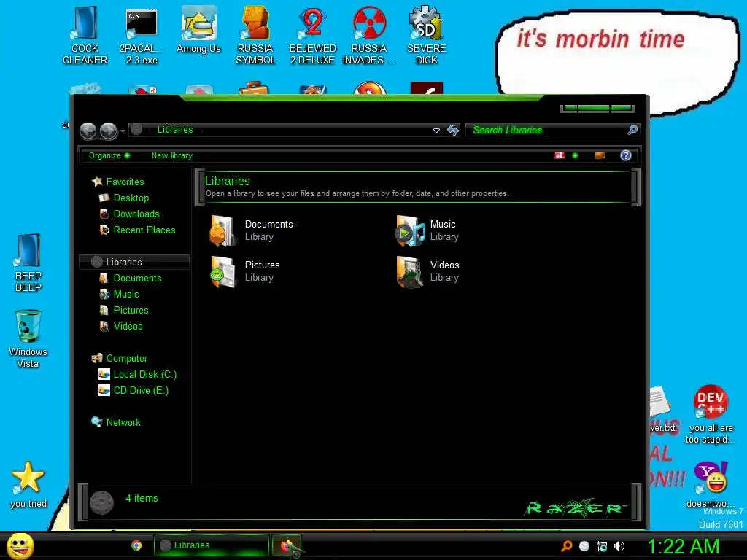
Task: Go back using the Back arrow button
Action: pyautogui.click(x=88, y=131)
